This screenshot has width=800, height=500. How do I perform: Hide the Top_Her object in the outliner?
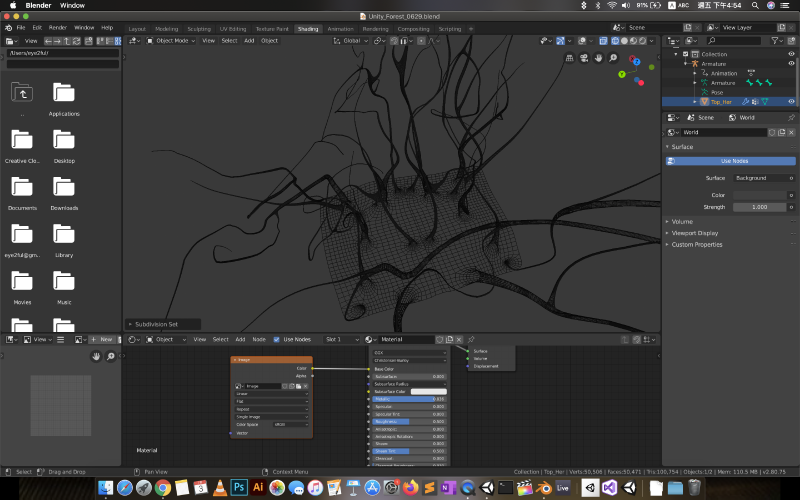tap(791, 102)
